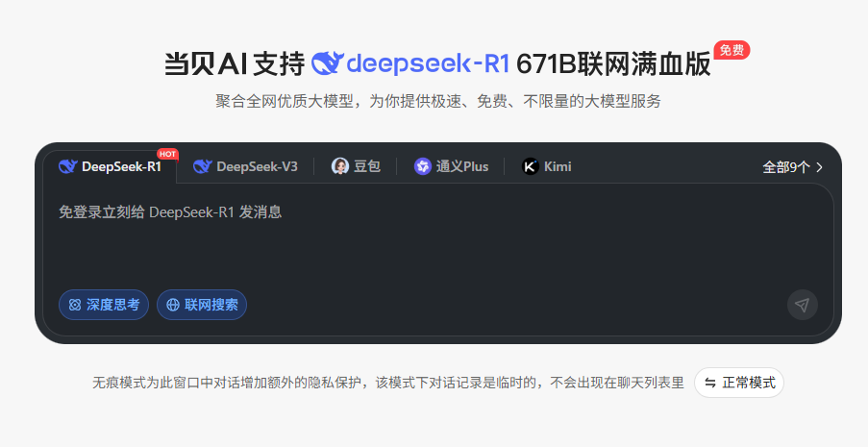Viewport: 868px width, 447px height.
Task: Click the red 免费 badge
Action: click(732, 50)
